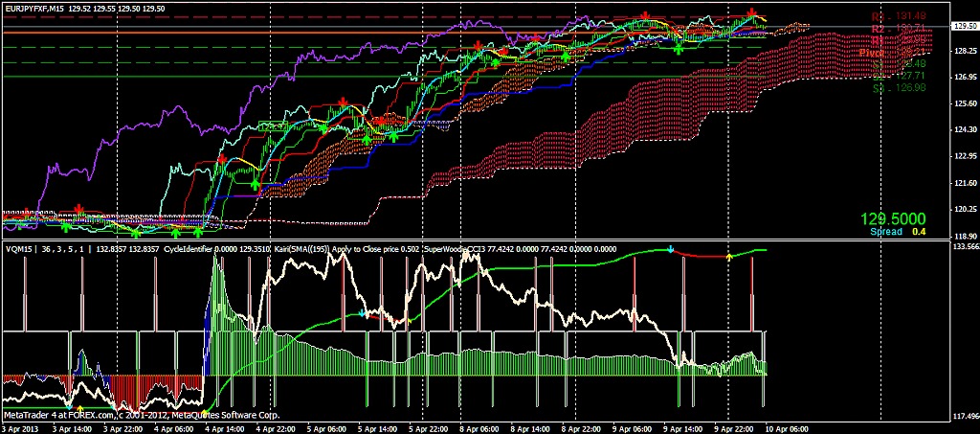
Task: Click the 120.25 price axis label
Action: (x=966, y=210)
